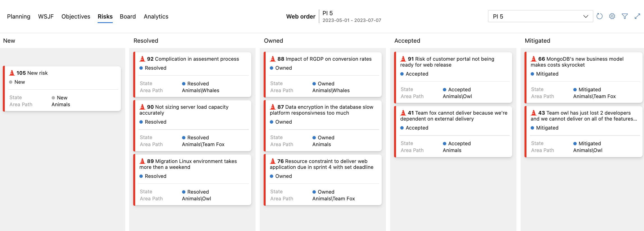Go to the Analytics tab
644x231 pixels.
[x=156, y=17]
